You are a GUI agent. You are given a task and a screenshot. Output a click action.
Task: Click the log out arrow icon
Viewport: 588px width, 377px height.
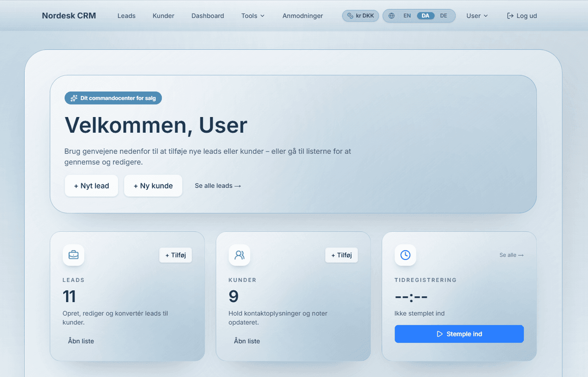510,15
